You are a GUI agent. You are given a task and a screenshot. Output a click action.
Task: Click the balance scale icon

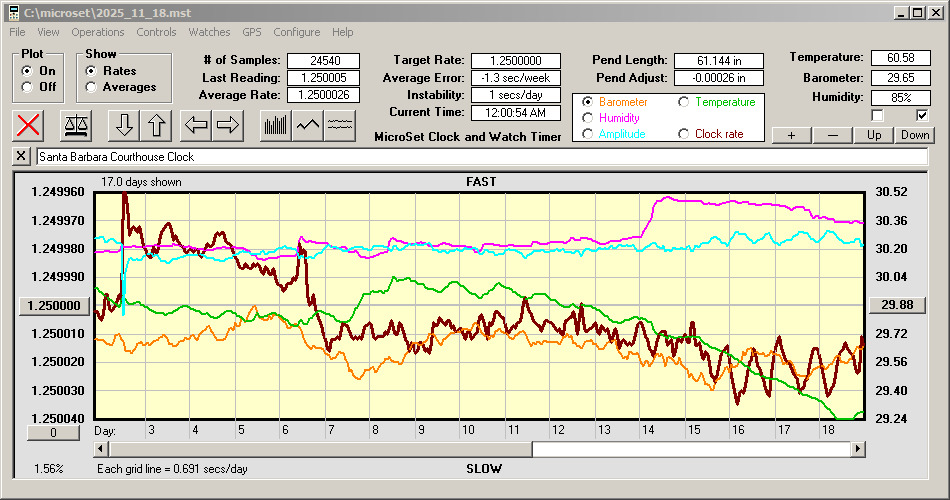(x=76, y=125)
